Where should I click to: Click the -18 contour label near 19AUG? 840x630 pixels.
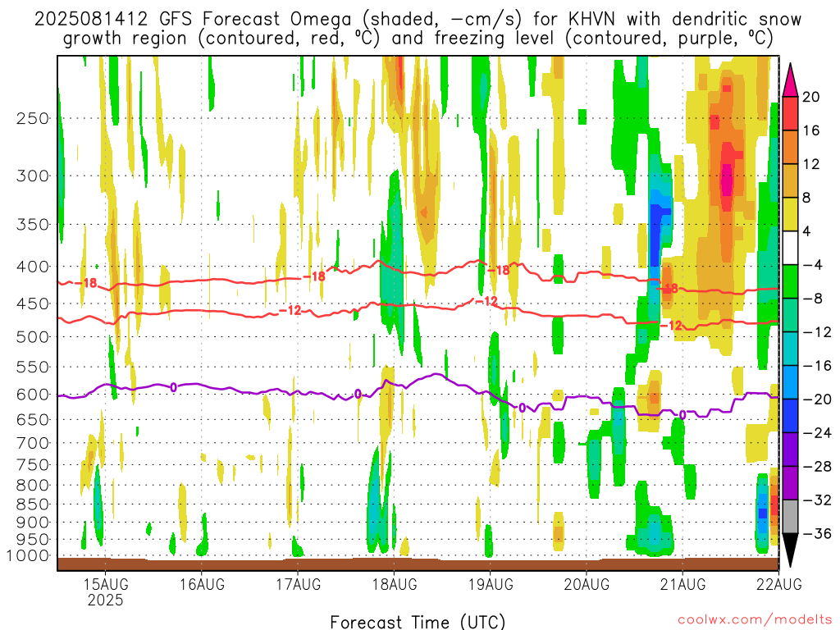coord(499,271)
